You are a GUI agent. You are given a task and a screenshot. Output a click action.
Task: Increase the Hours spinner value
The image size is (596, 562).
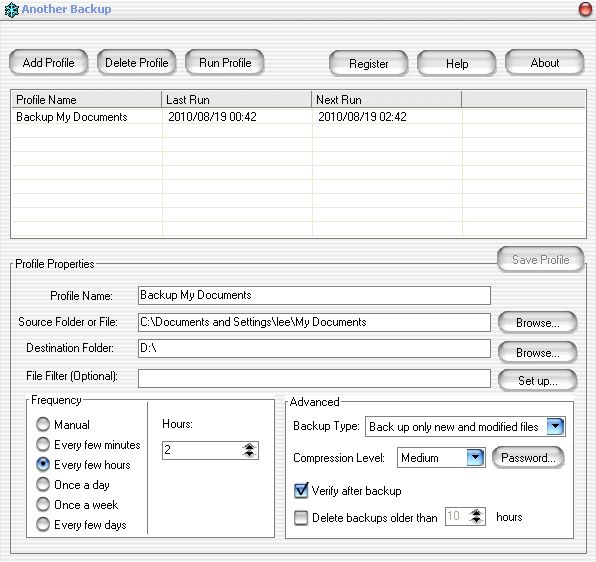point(249,446)
